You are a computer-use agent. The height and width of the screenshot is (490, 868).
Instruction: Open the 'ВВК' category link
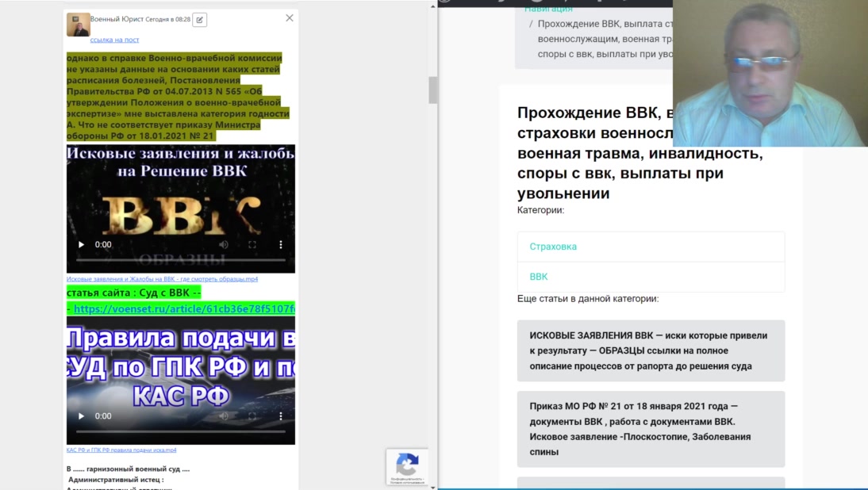(539, 277)
